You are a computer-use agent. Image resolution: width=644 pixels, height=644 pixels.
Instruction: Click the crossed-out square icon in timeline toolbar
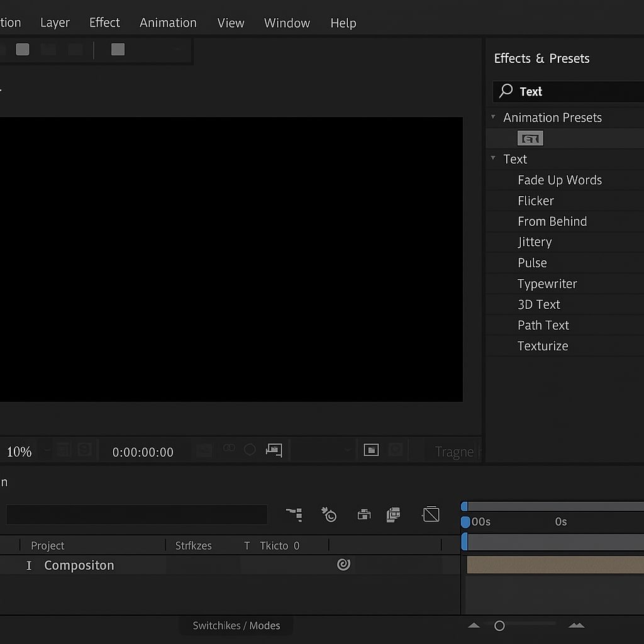[431, 514]
